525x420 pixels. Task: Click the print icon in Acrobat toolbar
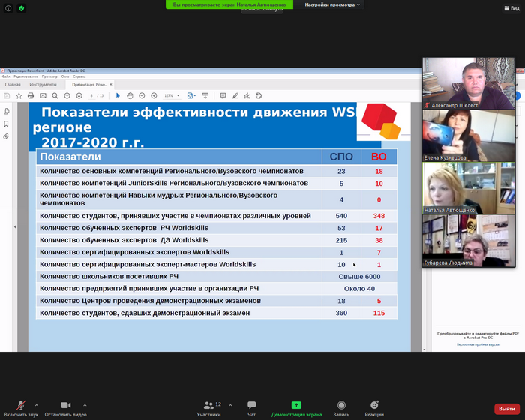pos(31,96)
